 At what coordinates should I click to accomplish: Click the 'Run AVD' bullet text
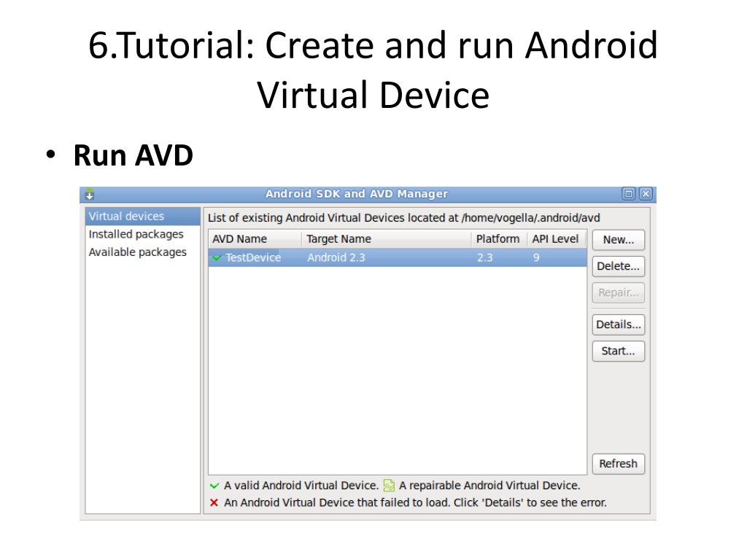point(133,155)
